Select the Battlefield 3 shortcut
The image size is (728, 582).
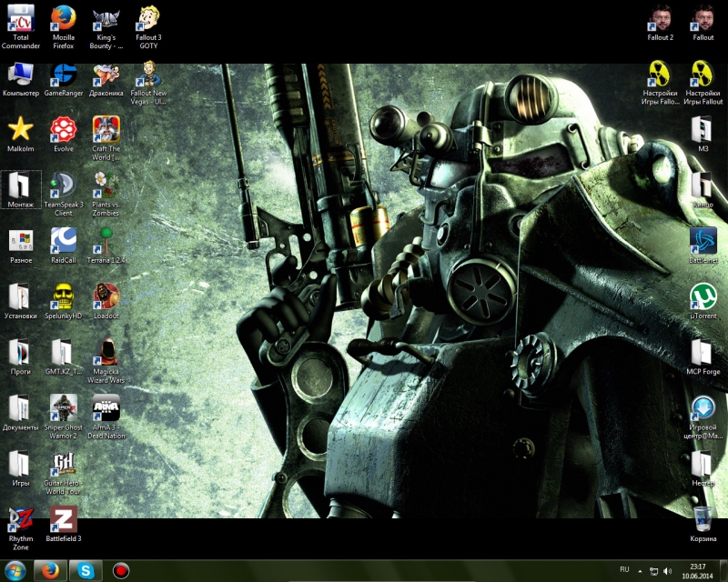pyautogui.click(x=64, y=525)
